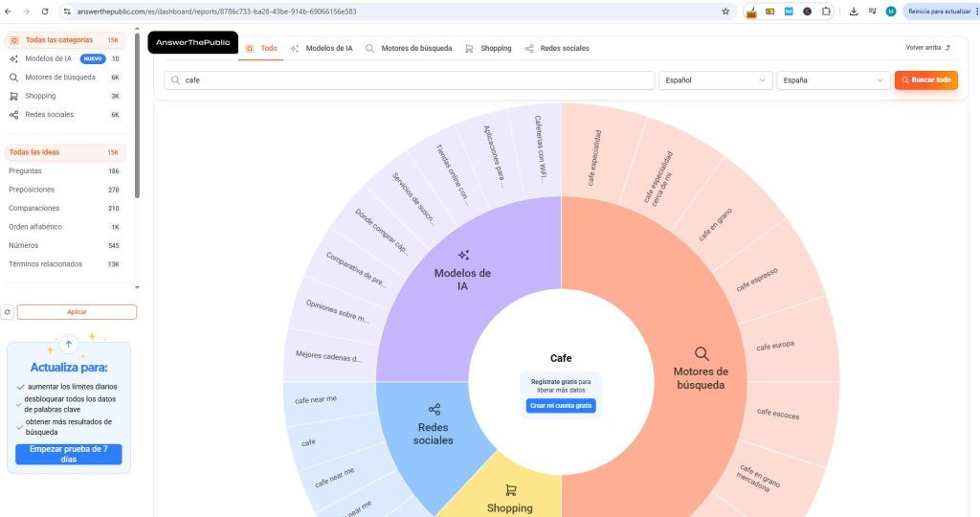Screen dimensions: 980x517
Task: Click the Opiniones sobre m... segment
Action: 336,311
